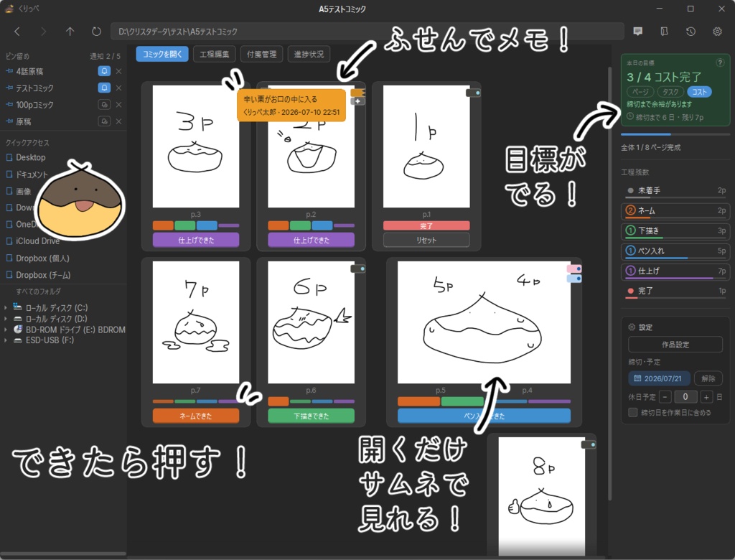Remove the 原稿 pinned entry
Image resolution: width=735 pixels, height=560 pixels.
coord(118,121)
